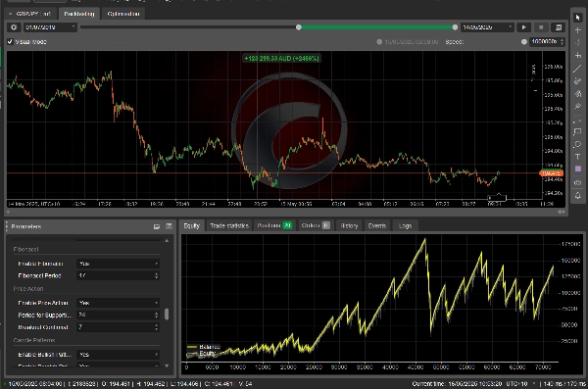Open the purple drawing color swatch
The height and width of the screenshot is (389, 588).
point(578,170)
